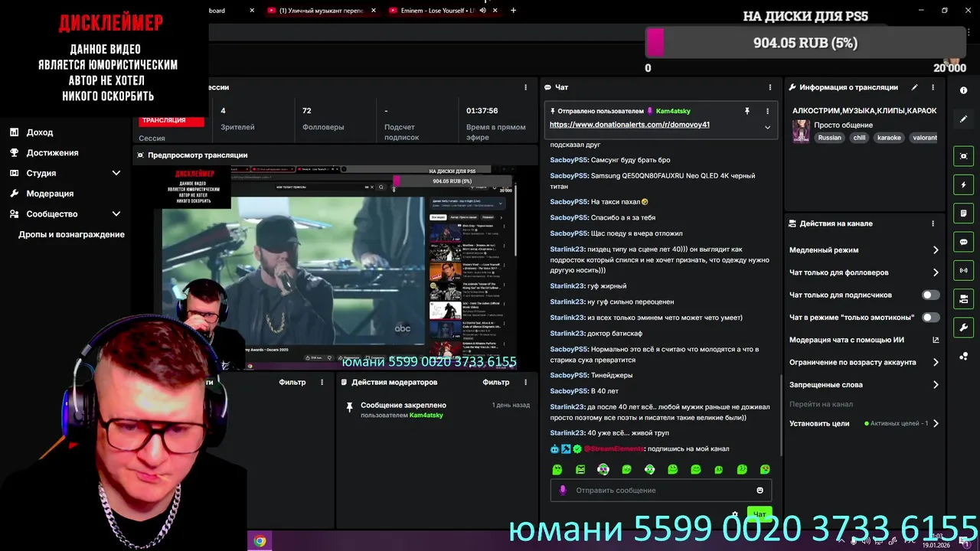This screenshot has width=980, height=551.
Task: Click Фильтр in moderator actions panel
Action: [495, 382]
